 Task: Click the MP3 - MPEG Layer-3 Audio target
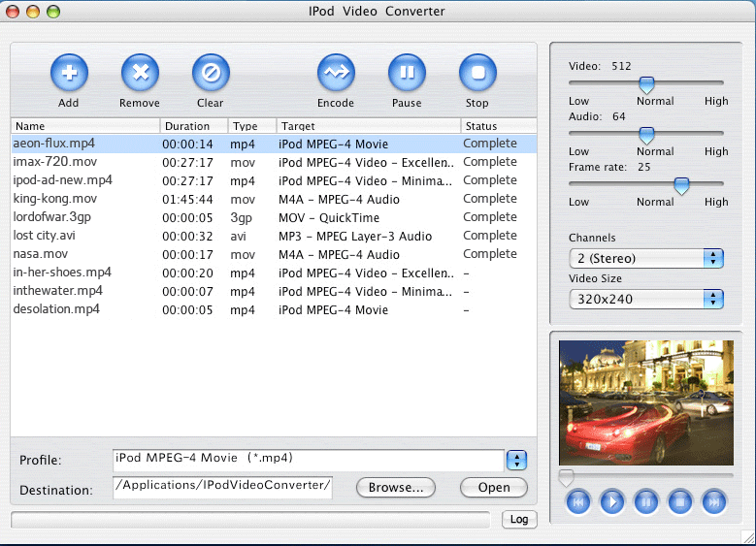point(355,236)
